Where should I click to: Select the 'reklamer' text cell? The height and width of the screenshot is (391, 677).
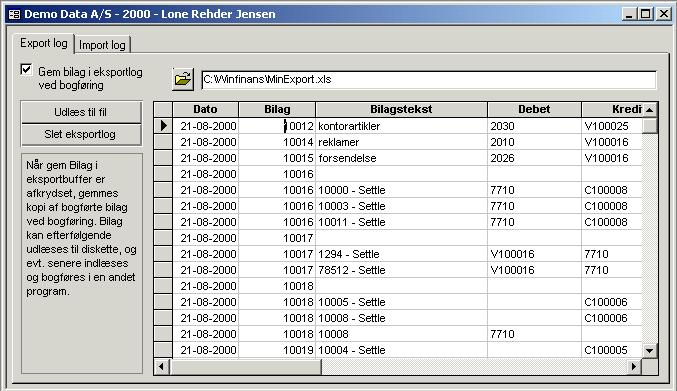coord(402,142)
